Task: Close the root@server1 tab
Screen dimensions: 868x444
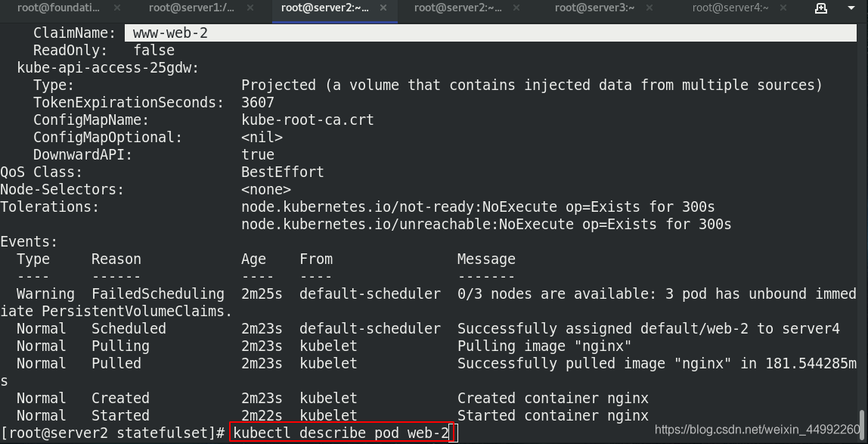Action: [250, 8]
